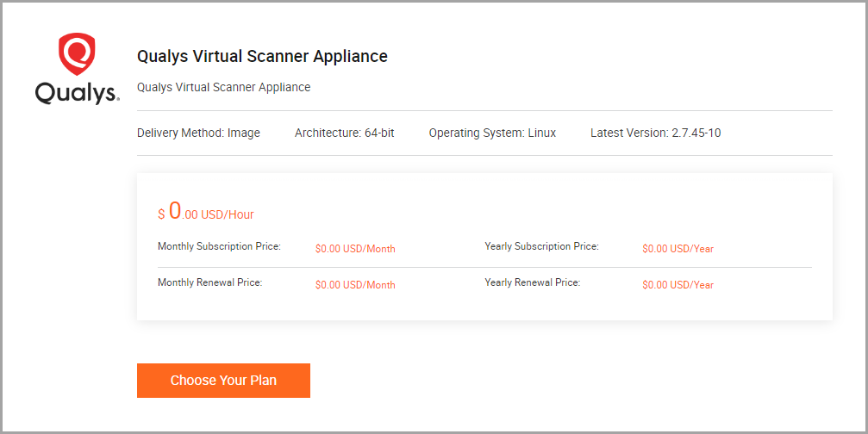Click the Qualys wordmark under the shield
Image resolution: width=868 pixels, height=434 pixels.
tap(76, 93)
